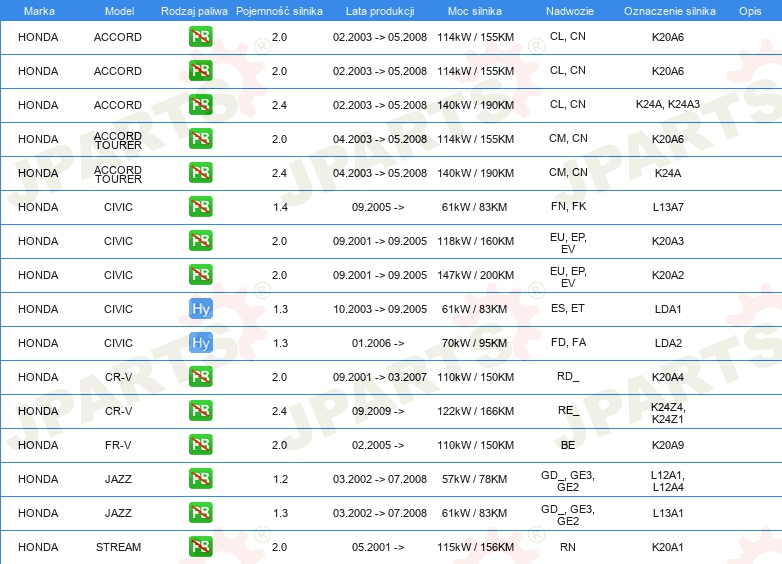The width and height of the screenshot is (782, 564).
Task: Click the Nadwozie column header
Action: 570,11
